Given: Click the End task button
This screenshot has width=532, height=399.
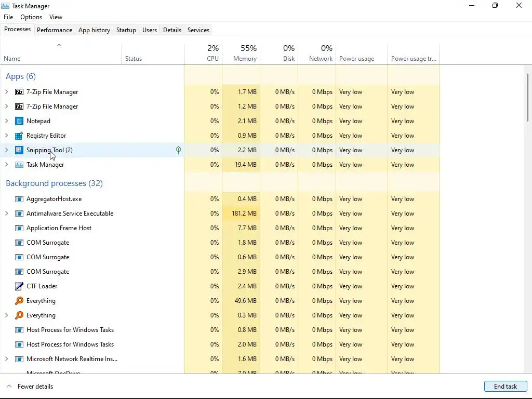Looking at the screenshot, I should click(505, 386).
